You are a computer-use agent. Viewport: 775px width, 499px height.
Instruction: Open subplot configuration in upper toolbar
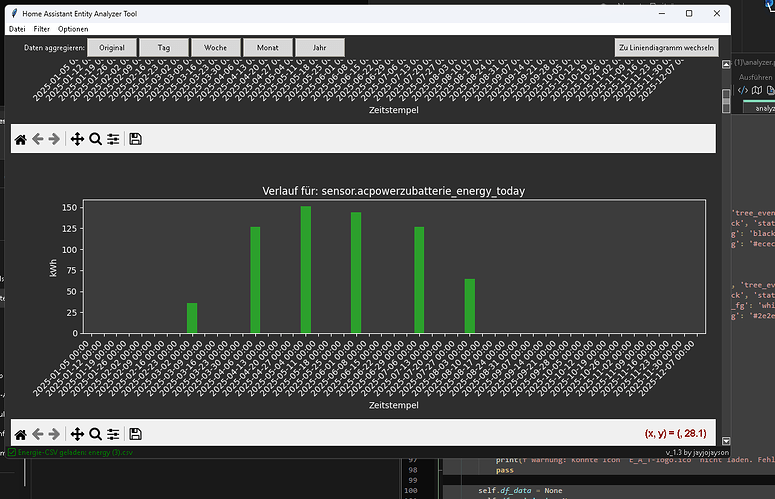tap(113, 139)
